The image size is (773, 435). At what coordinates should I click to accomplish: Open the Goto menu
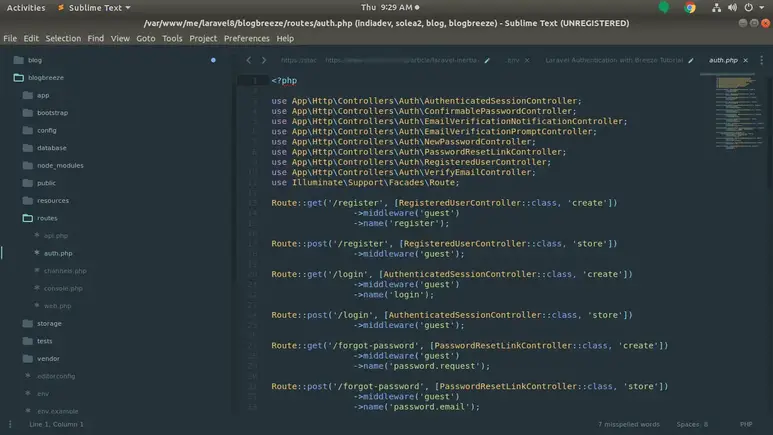146,38
